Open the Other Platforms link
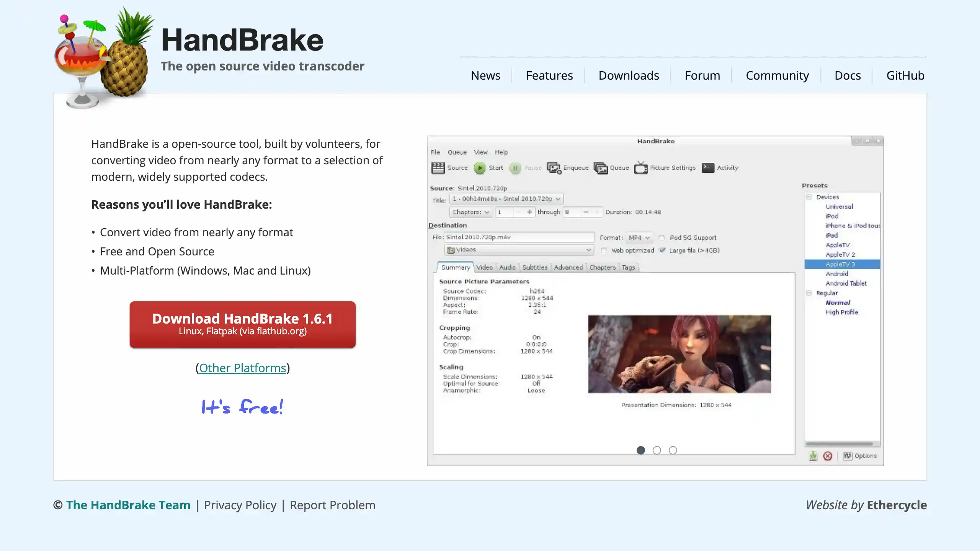Viewport: 980px width, 551px height. (x=242, y=368)
